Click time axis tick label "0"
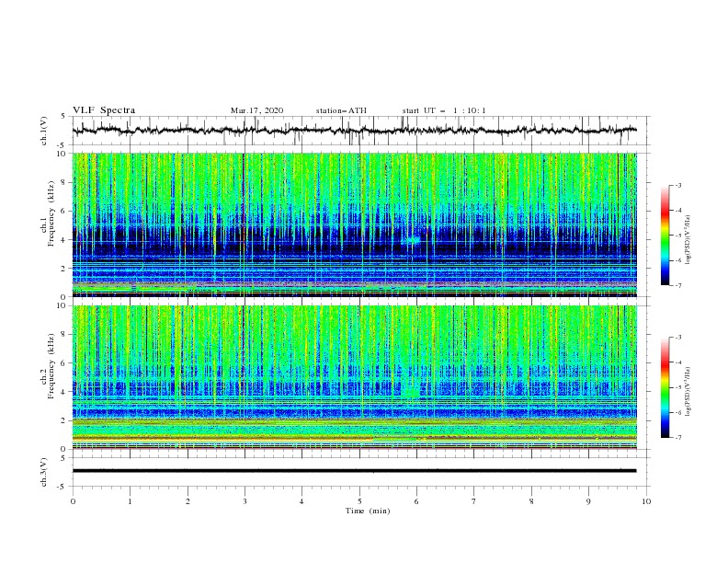 pyautogui.click(x=73, y=501)
